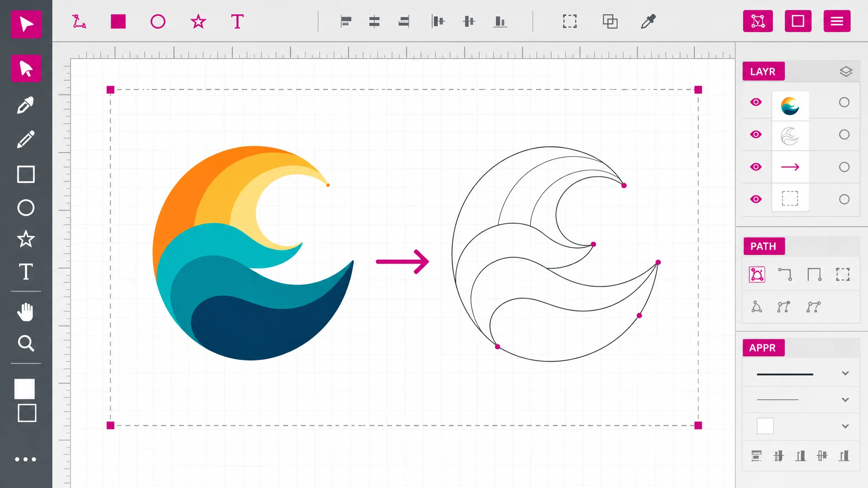This screenshot has height=488, width=868.
Task: Align objects to horizontal center
Action: click(374, 21)
